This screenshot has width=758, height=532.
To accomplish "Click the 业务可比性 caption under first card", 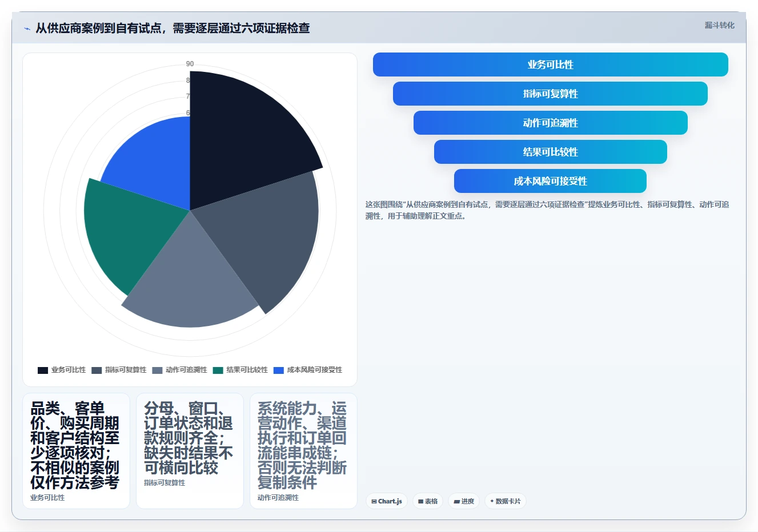I will 47,498.
